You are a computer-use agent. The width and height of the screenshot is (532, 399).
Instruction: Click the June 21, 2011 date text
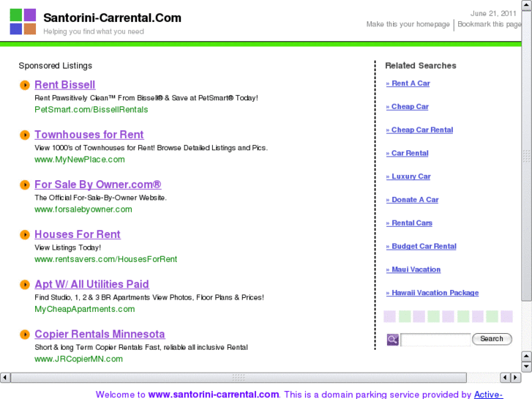493,14
